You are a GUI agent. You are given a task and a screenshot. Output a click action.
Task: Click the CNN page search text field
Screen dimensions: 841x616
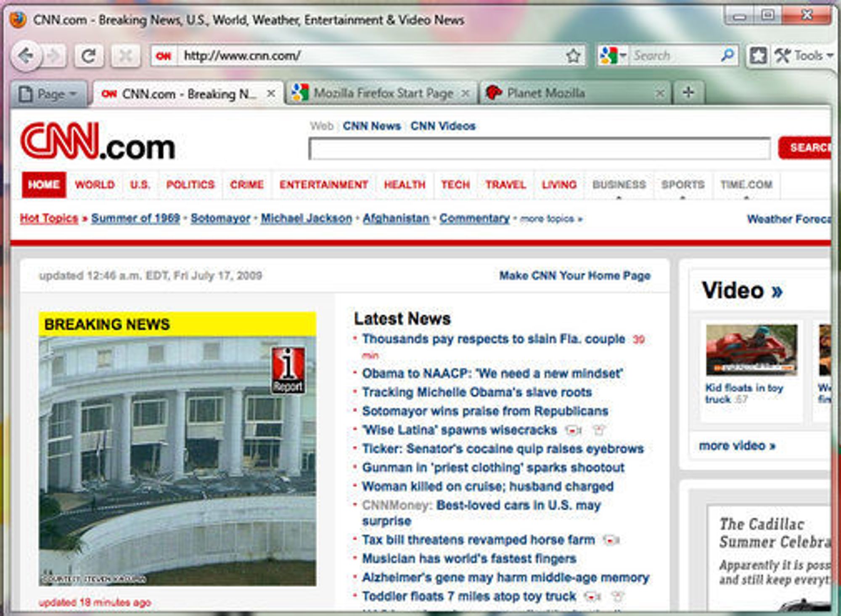click(540, 149)
